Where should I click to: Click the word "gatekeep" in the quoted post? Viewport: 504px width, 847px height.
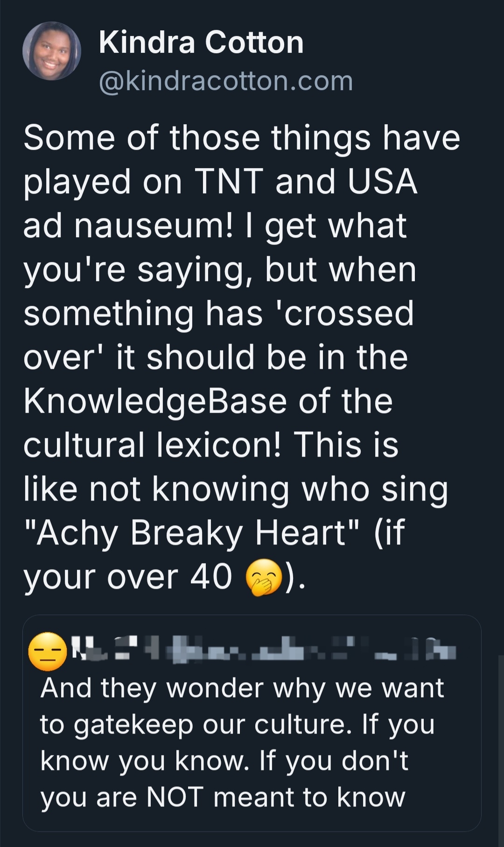pos(133,725)
